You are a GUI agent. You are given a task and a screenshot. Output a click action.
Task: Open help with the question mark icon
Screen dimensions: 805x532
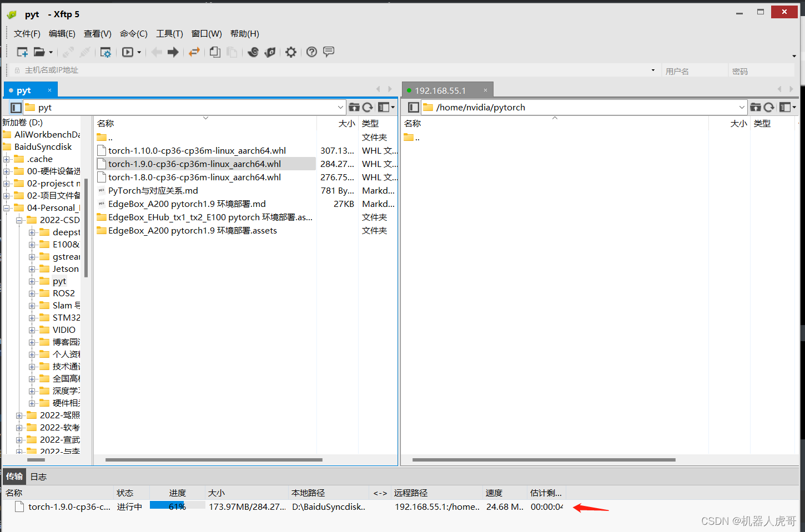312,52
